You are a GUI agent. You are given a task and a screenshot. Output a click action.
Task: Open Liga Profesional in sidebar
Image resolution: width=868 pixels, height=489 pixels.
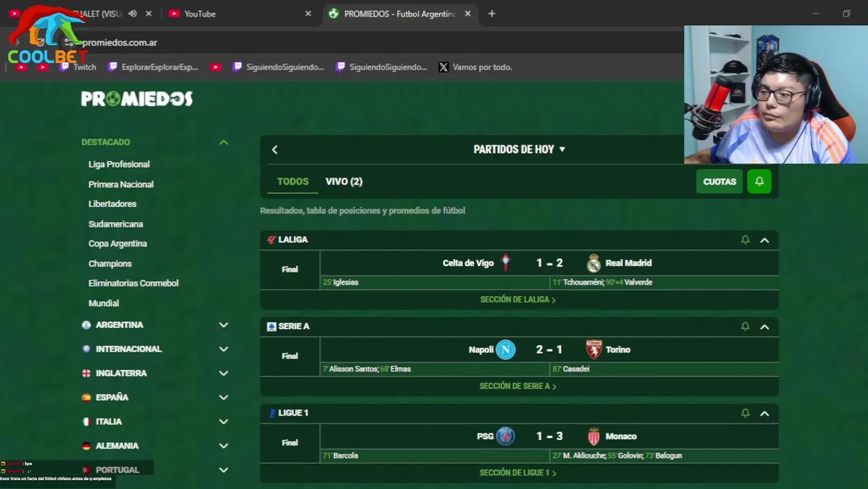coord(119,164)
